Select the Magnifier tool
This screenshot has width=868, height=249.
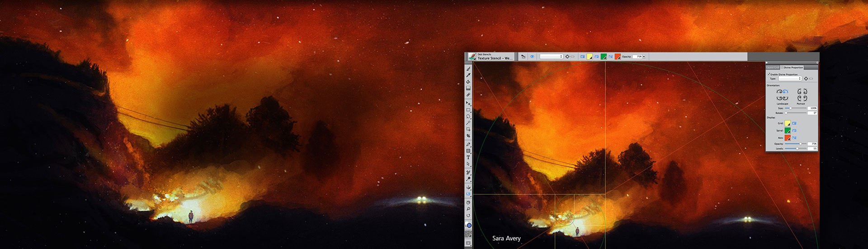(468, 209)
